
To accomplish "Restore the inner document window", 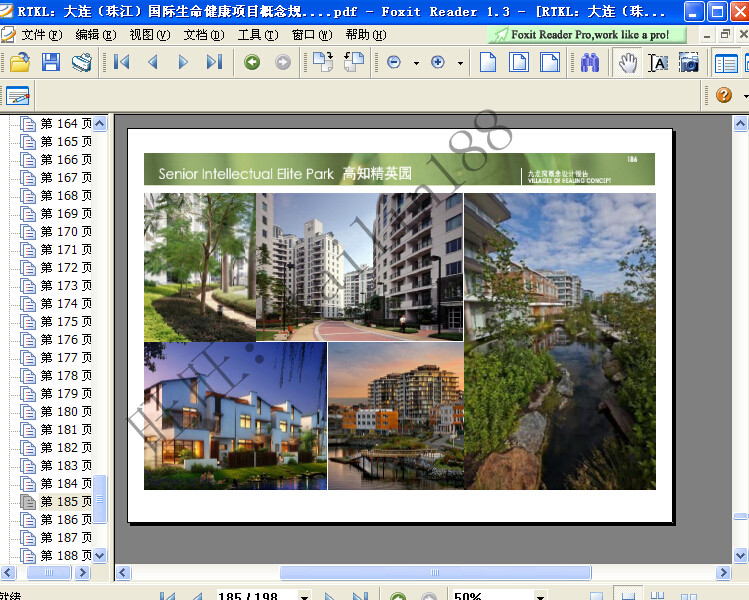I will pyautogui.click(x=725, y=34).
